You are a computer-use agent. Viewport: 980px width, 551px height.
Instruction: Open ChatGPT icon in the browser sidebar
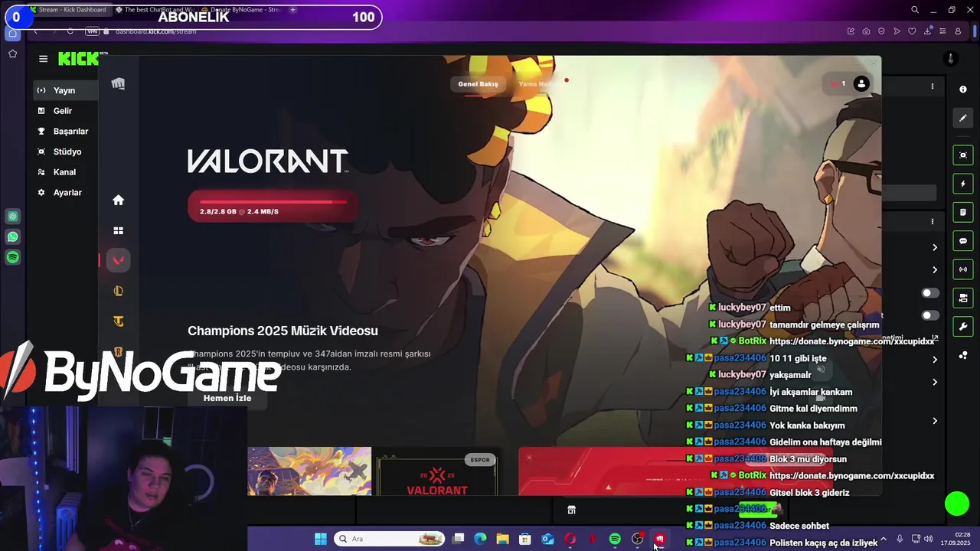pyautogui.click(x=13, y=217)
